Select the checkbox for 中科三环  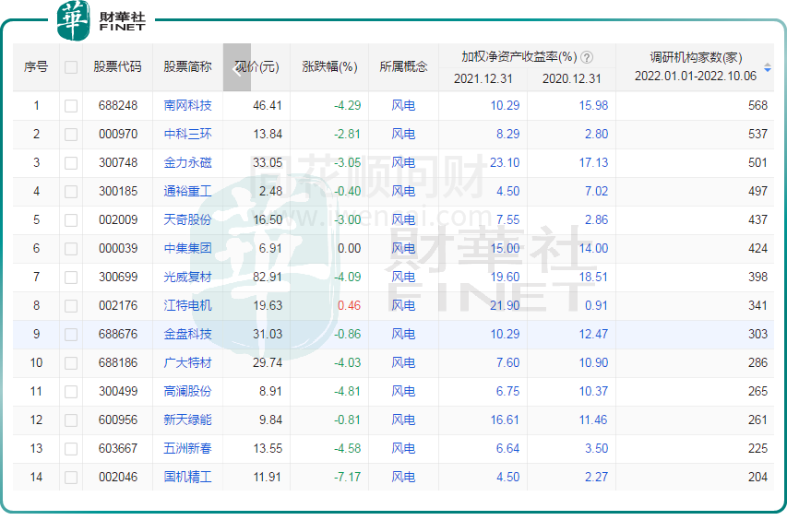71,135
